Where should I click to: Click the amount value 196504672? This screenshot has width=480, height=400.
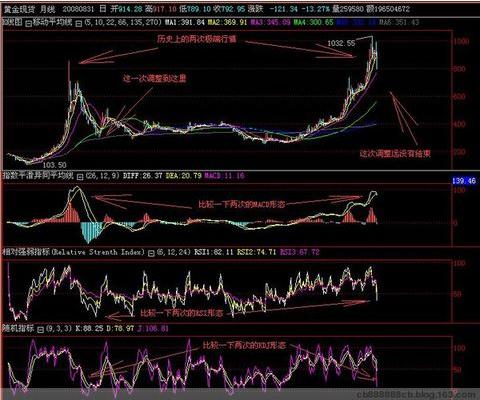coord(392,9)
